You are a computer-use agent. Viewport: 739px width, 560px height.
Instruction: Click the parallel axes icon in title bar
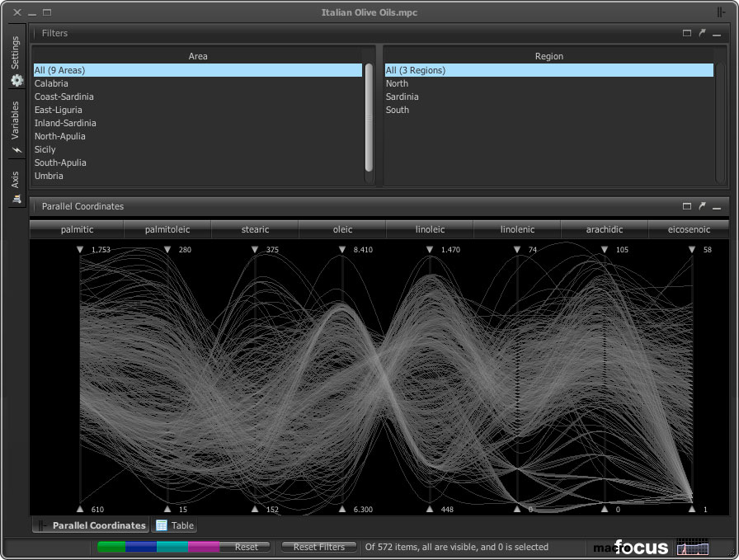pos(722,12)
